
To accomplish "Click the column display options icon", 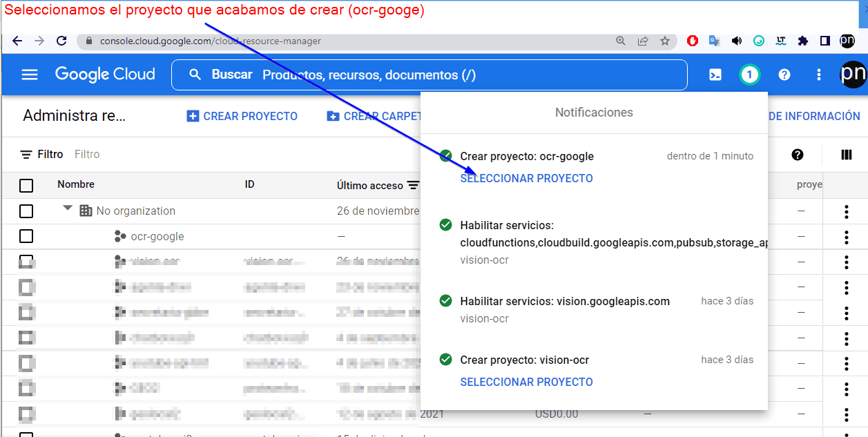I will pyautogui.click(x=847, y=155).
